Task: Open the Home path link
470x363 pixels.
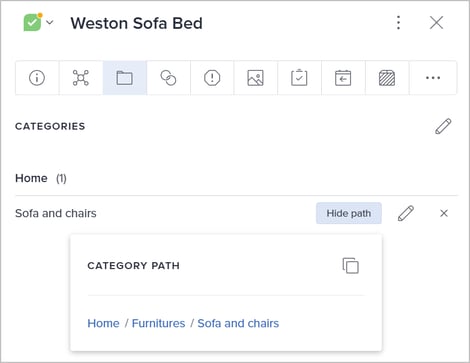Action: click(x=103, y=323)
